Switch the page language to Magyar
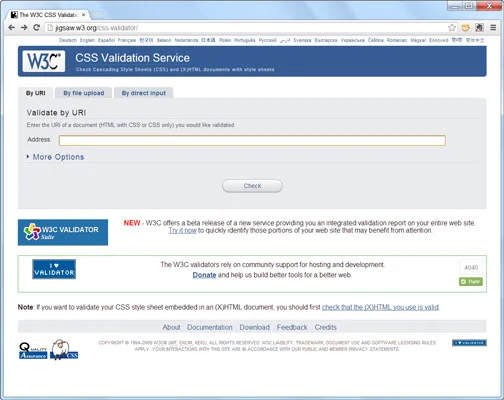 pyautogui.click(x=418, y=40)
